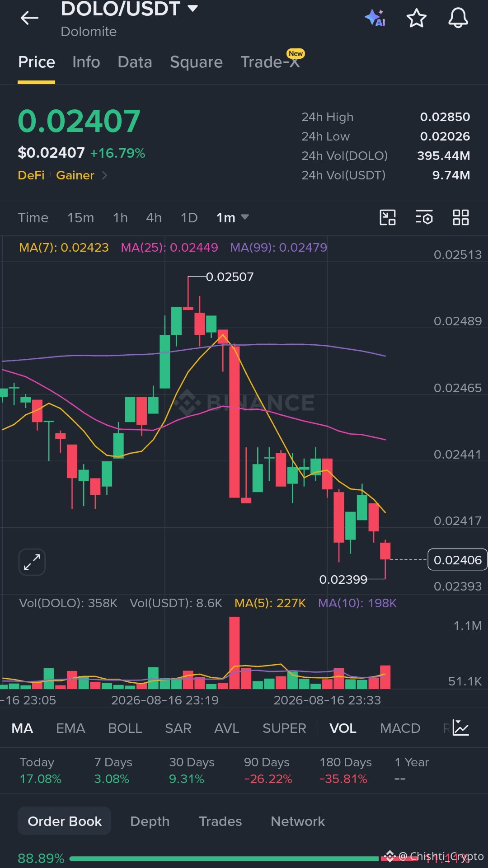Toggle the SAR indicator
Image resolution: width=488 pixels, height=868 pixels.
(178, 728)
